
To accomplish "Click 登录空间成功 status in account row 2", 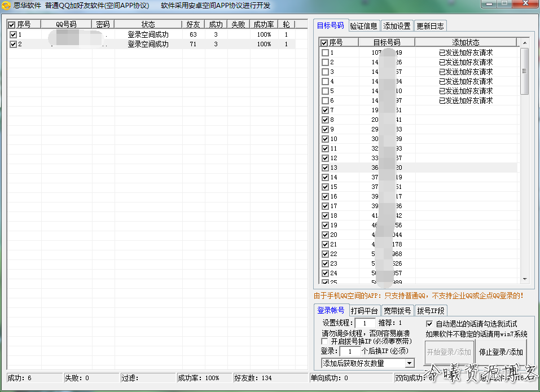I will (148, 44).
